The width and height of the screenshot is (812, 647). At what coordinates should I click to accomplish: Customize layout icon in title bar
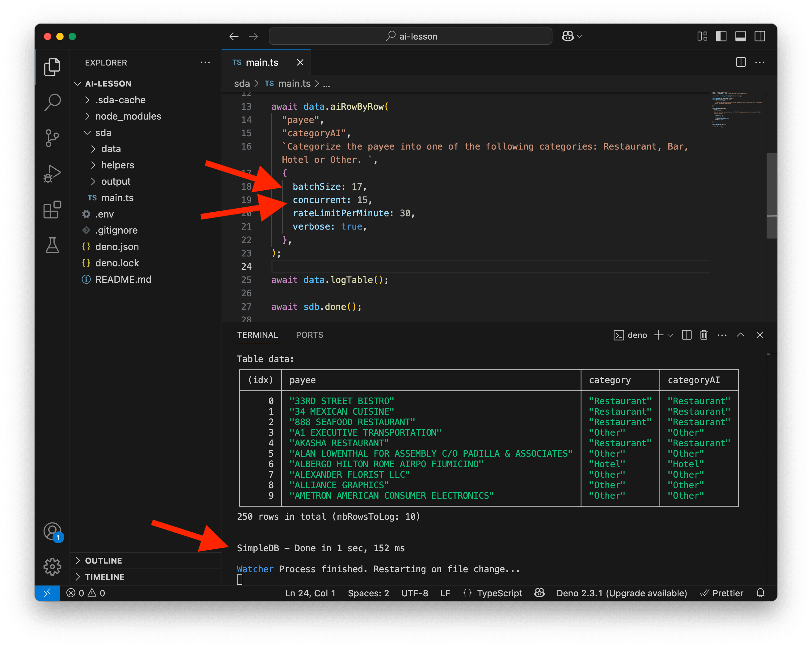coord(702,36)
